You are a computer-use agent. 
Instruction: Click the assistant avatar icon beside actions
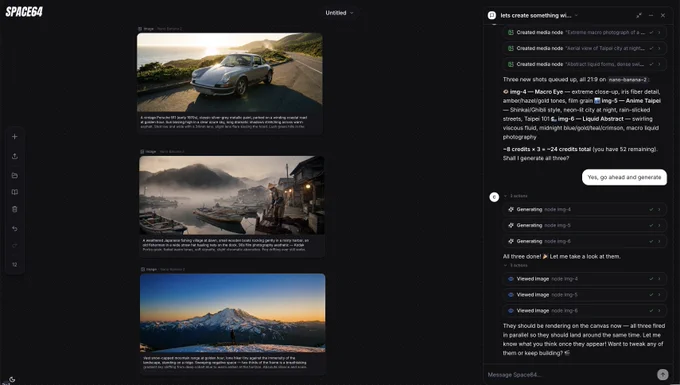pos(494,197)
